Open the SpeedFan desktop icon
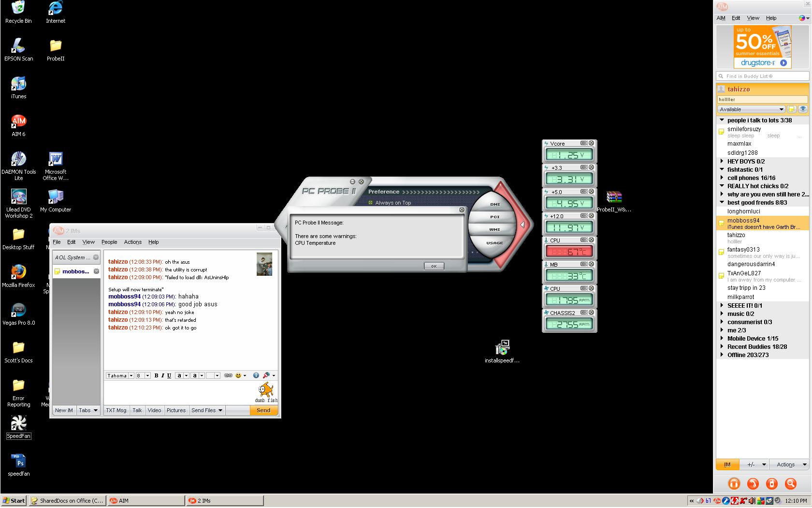812x508 pixels. point(19,427)
